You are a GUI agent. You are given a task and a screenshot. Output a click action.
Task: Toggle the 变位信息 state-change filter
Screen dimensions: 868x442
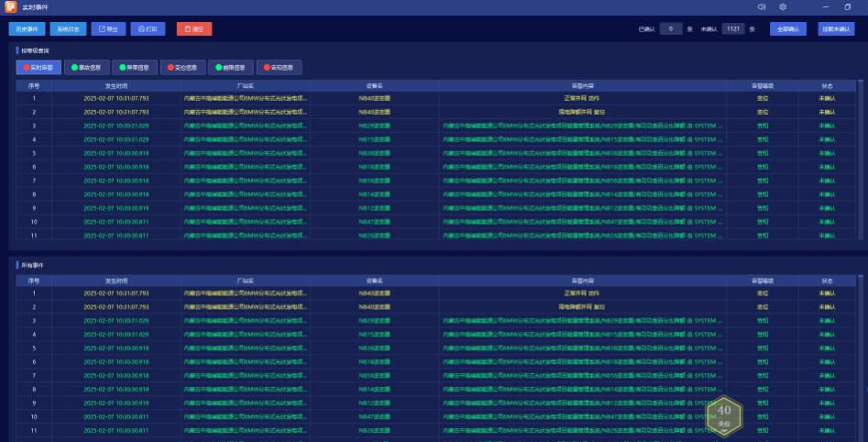[x=182, y=68]
